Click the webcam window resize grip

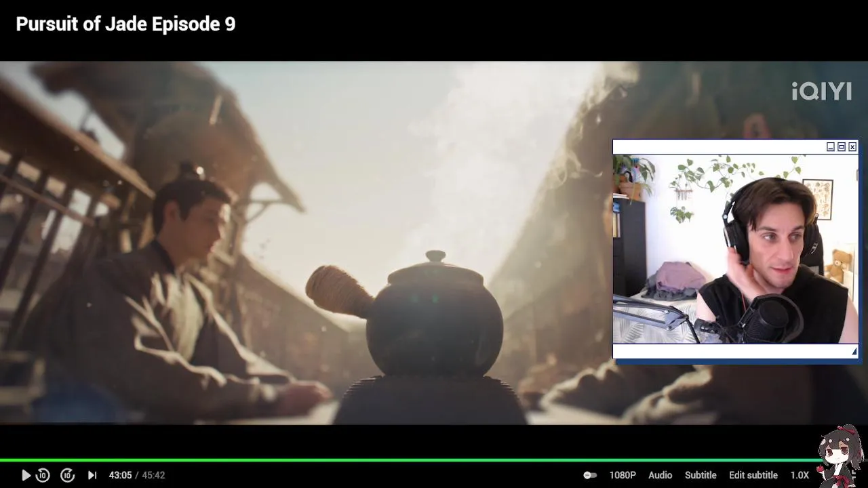(854, 352)
